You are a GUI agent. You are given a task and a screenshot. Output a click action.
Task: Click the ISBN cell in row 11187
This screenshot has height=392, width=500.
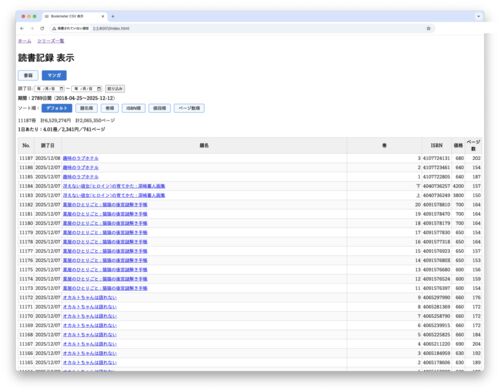436,158
